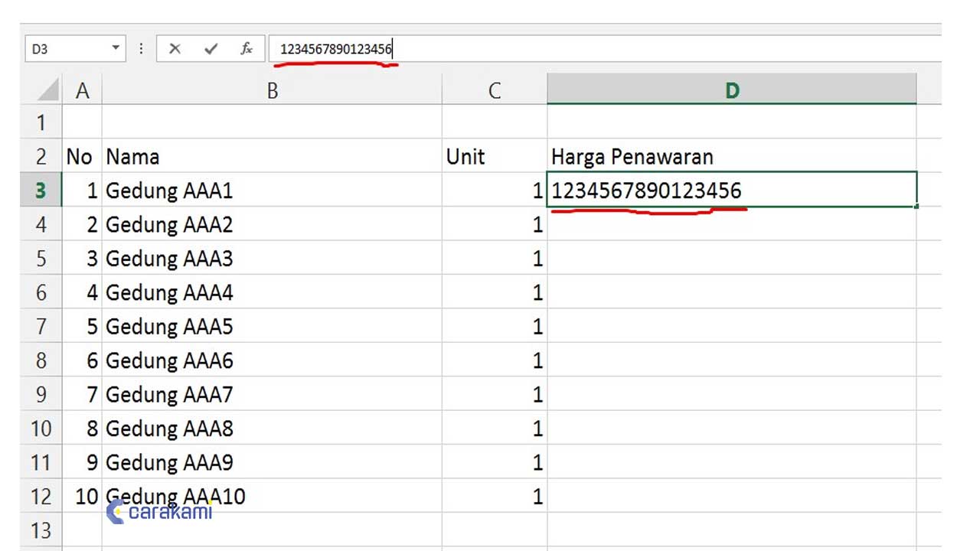Image resolution: width=980 pixels, height=551 pixels.
Task: Select the entire column B header
Action: [x=273, y=89]
